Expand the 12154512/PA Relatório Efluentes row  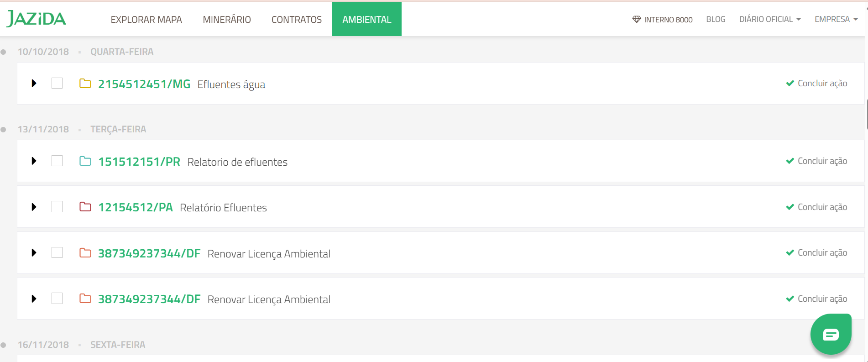tap(34, 207)
